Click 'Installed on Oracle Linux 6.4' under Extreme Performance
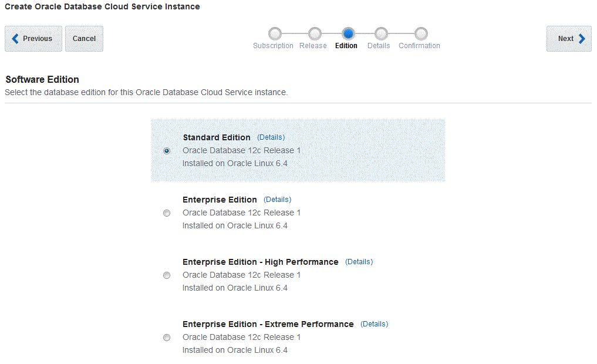Image resolution: width=597 pixels, height=364 pixels. click(235, 350)
